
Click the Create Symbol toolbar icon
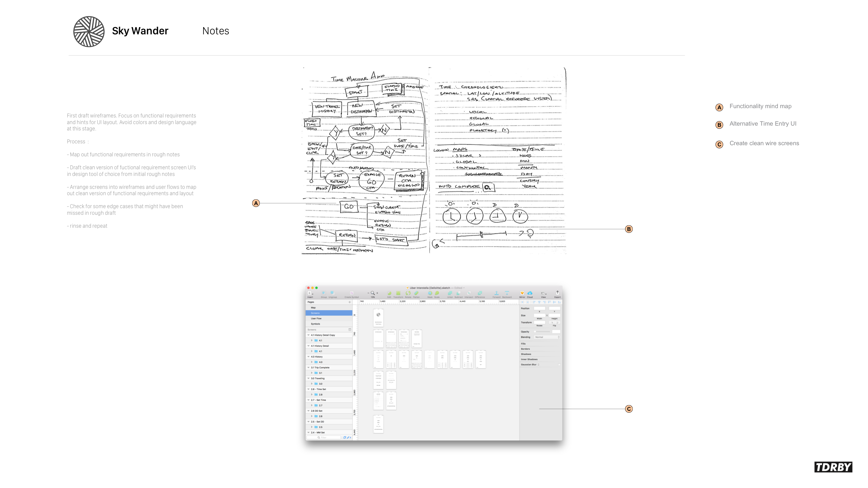[x=351, y=293]
